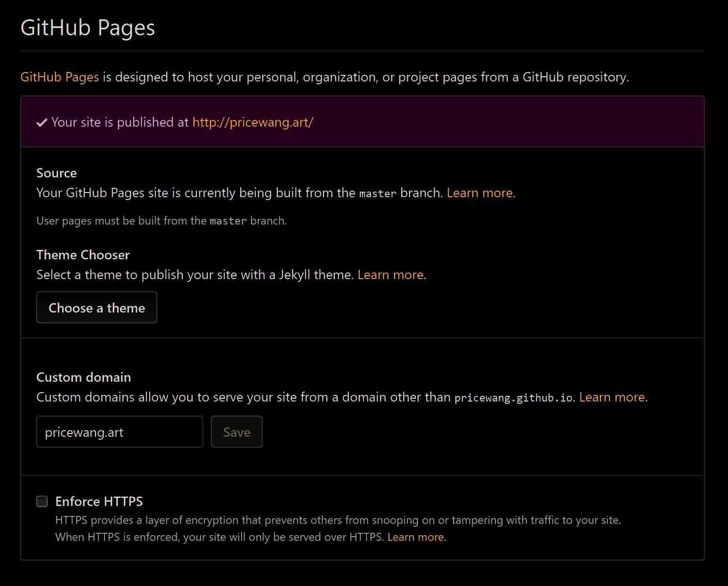The width and height of the screenshot is (728, 586).
Task: Click the Save button for custom domain
Action: pyautogui.click(x=237, y=432)
